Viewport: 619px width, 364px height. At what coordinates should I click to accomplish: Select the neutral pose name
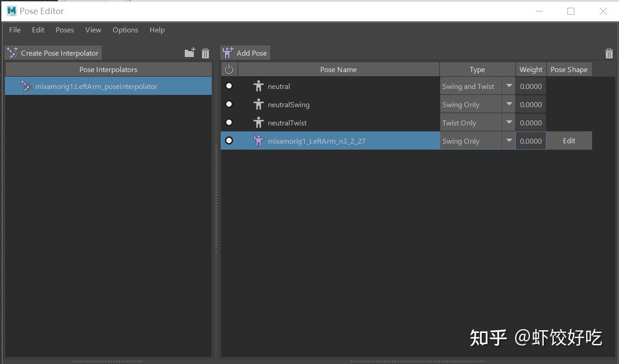pyautogui.click(x=279, y=86)
